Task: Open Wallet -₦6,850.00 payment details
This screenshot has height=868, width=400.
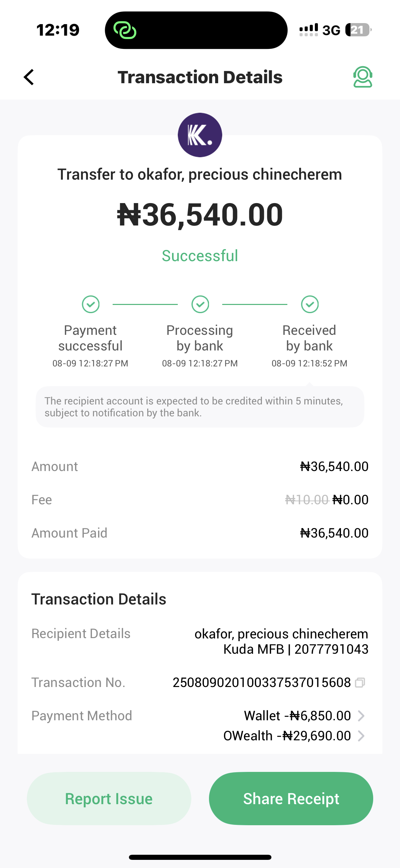Action: (297, 716)
